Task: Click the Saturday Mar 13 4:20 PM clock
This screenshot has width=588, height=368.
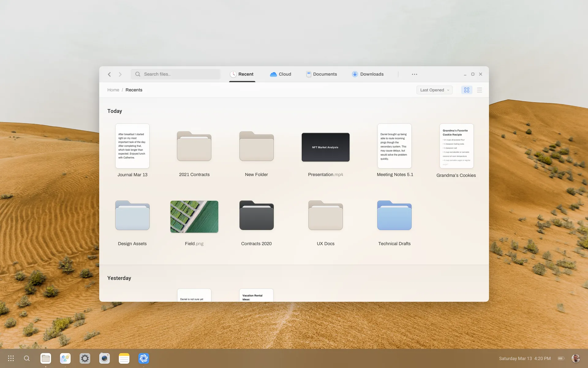Action: [x=525, y=358]
